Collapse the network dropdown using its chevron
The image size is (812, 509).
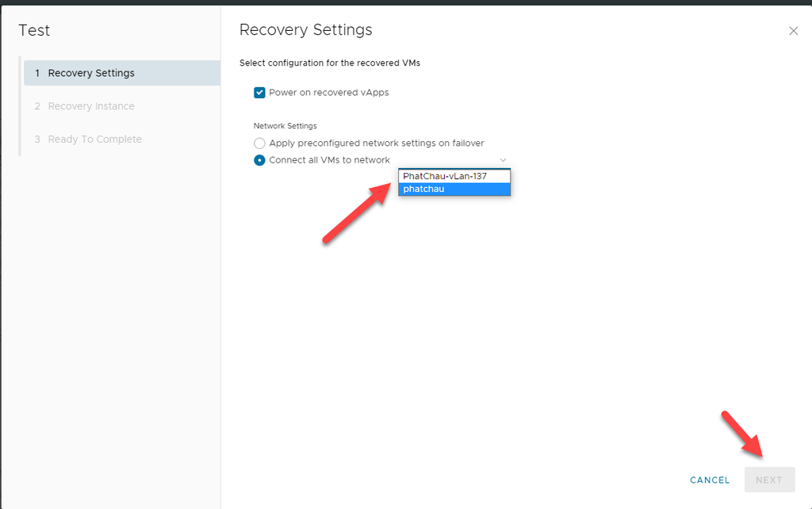coord(503,160)
